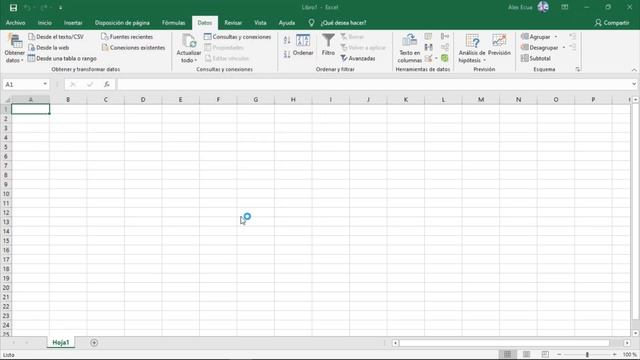Open the Ordenar dialog
640x360 pixels.
pos(303,45)
